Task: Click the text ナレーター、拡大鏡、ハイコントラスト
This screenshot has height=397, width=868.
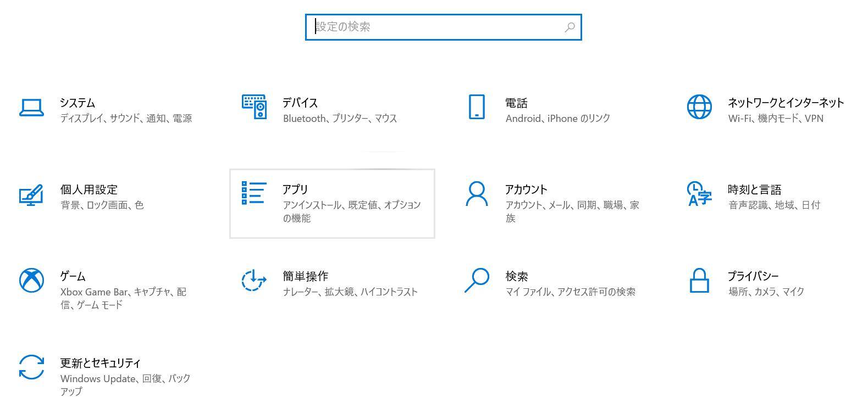Action: coord(350,292)
